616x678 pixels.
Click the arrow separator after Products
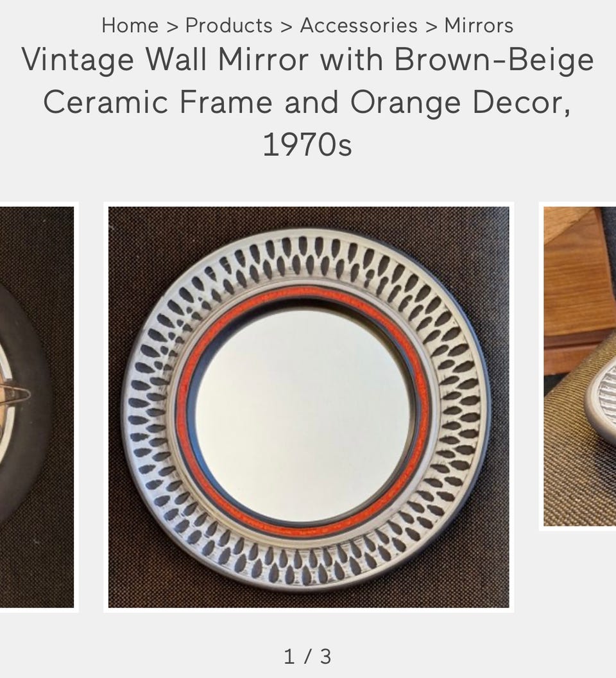(286, 26)
